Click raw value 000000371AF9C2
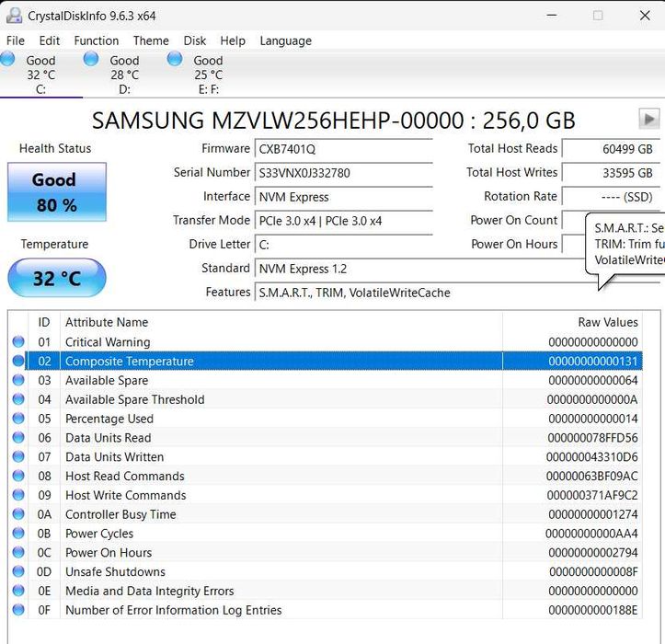665x644 pixels. [592, 495]
